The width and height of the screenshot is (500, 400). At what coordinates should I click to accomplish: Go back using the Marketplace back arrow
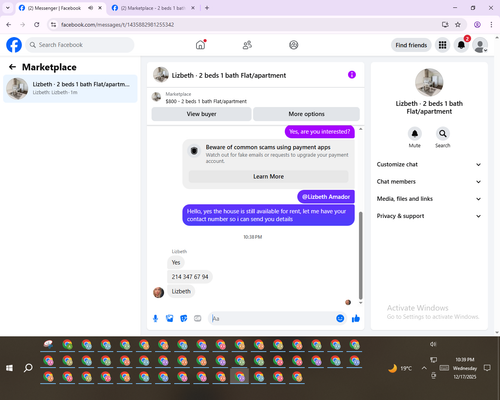[12, 67]
